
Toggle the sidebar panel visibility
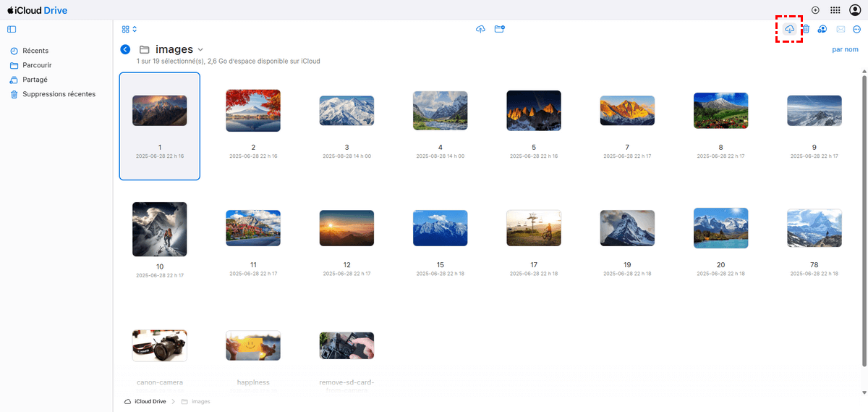[12, 29]
